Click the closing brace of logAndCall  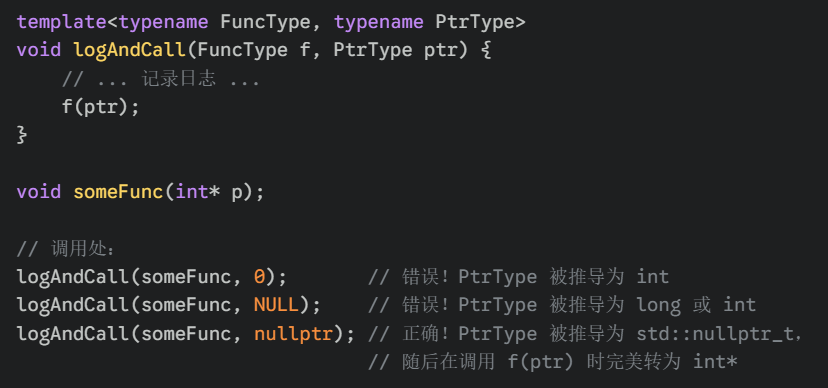22,135
